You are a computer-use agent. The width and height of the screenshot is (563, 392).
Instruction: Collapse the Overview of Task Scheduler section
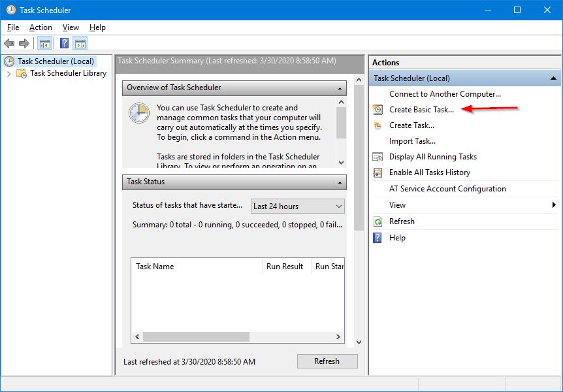(340, 88)
